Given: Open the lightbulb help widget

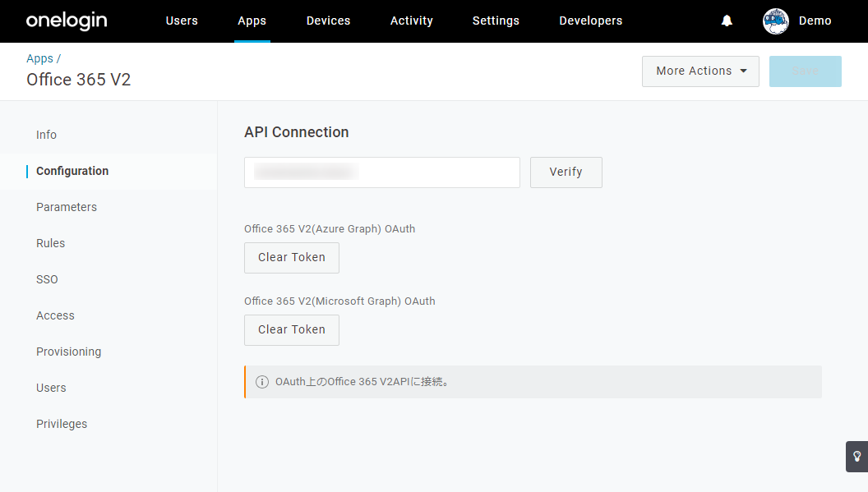Looking at the screenshot, I should tap(857, 457).
